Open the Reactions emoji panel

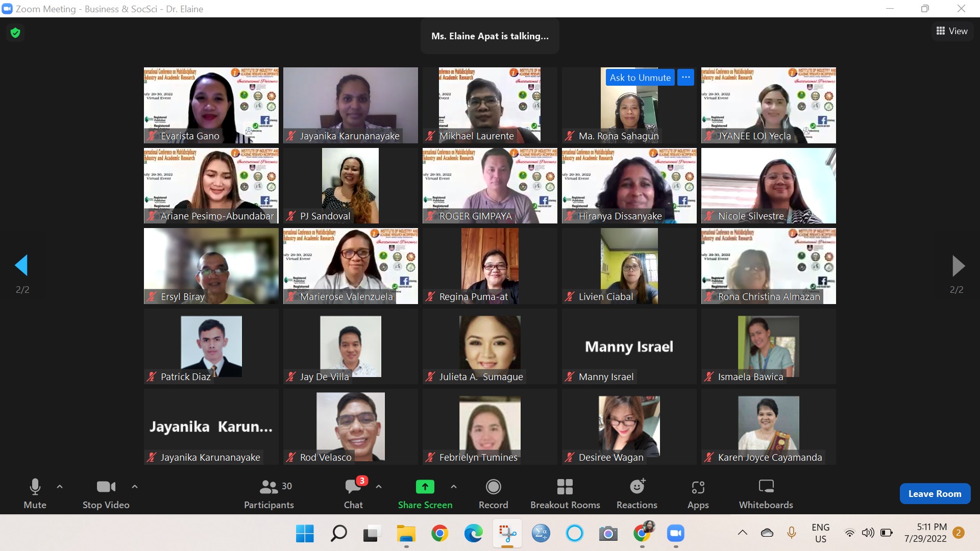(x=636, y=493)
